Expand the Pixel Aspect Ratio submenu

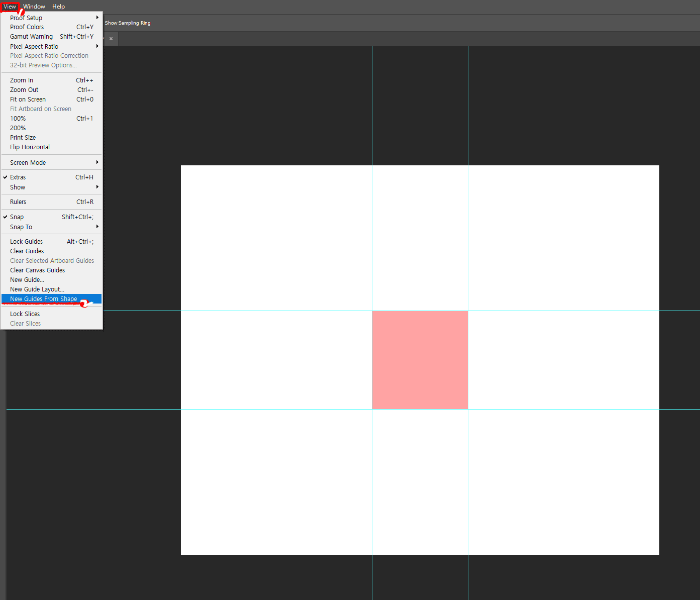(x=34, y=46)
